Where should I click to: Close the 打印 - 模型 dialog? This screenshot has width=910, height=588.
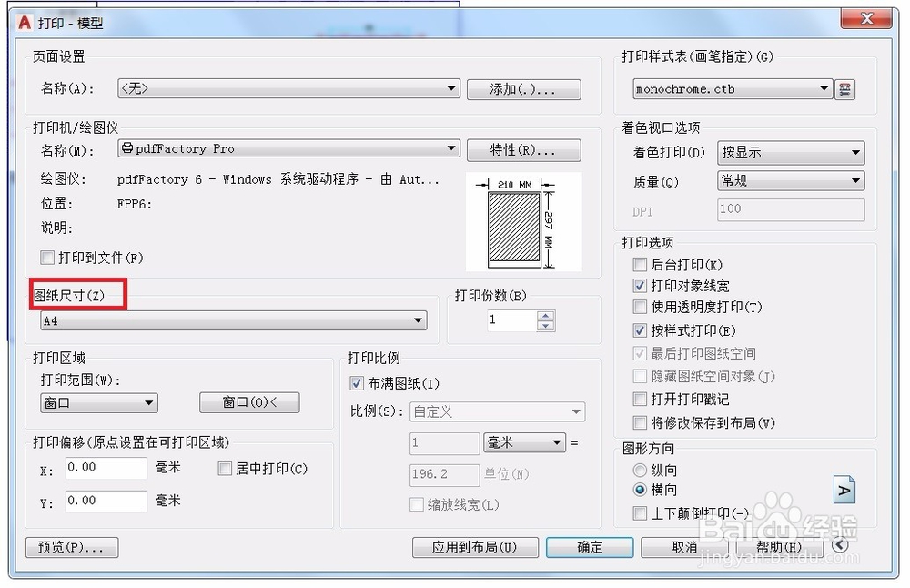tap(866, 18)
